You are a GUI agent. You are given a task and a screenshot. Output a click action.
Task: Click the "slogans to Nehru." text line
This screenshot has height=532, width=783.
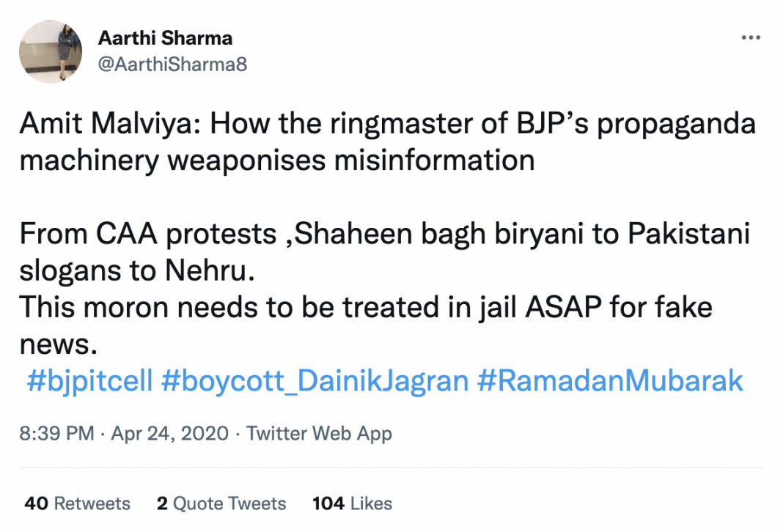[136, 270]
